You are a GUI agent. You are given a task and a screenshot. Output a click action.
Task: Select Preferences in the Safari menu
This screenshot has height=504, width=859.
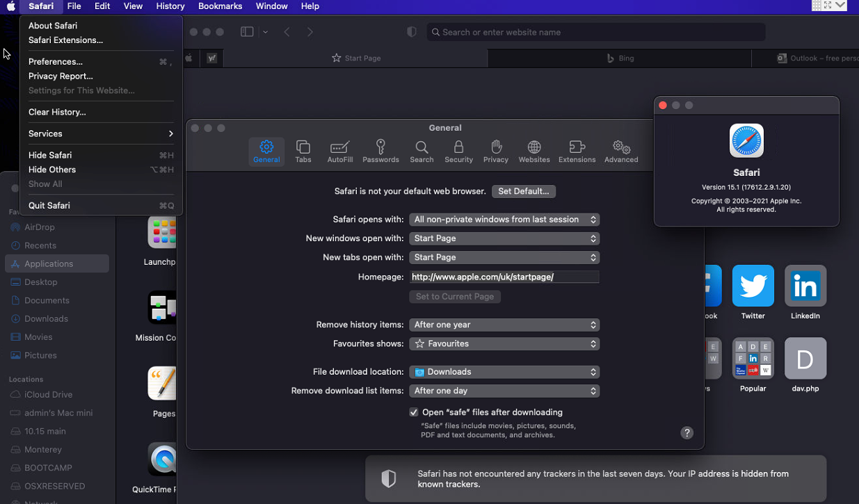pos(101,62)
